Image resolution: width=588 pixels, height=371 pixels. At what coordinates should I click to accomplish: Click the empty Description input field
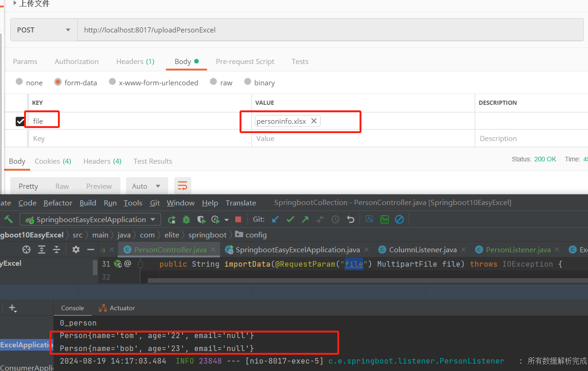pos(531,138)
